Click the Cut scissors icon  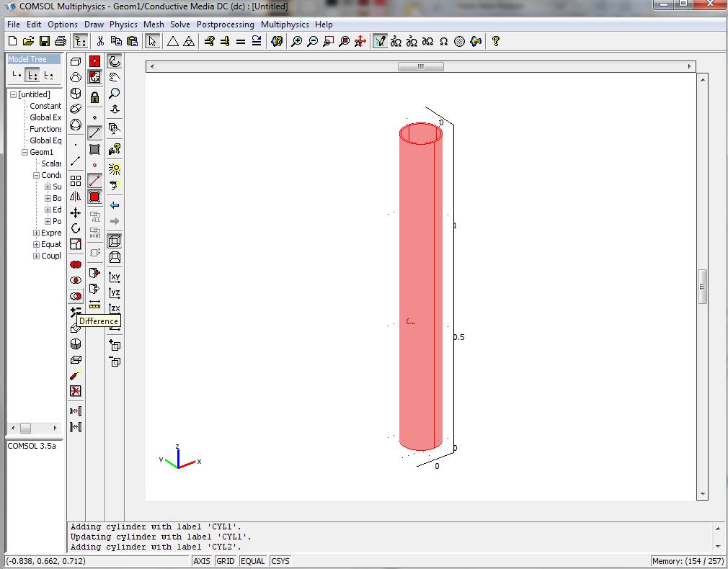pyautogui.click(x=99, y=41)
